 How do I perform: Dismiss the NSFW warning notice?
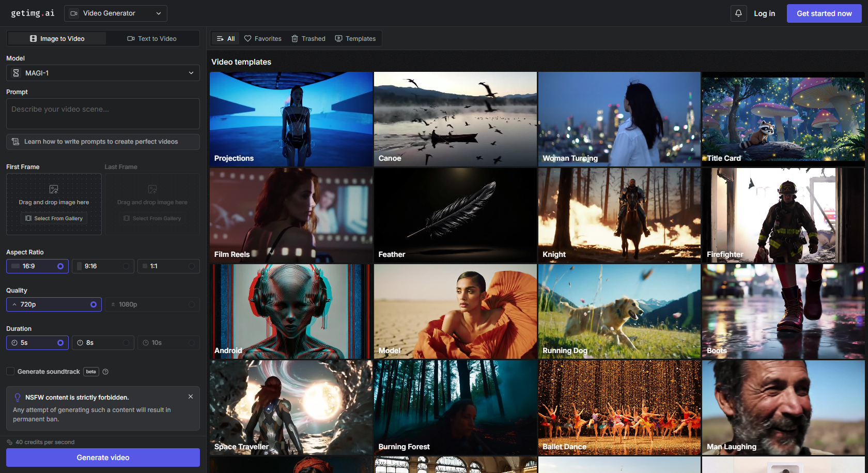click(191, 396)
